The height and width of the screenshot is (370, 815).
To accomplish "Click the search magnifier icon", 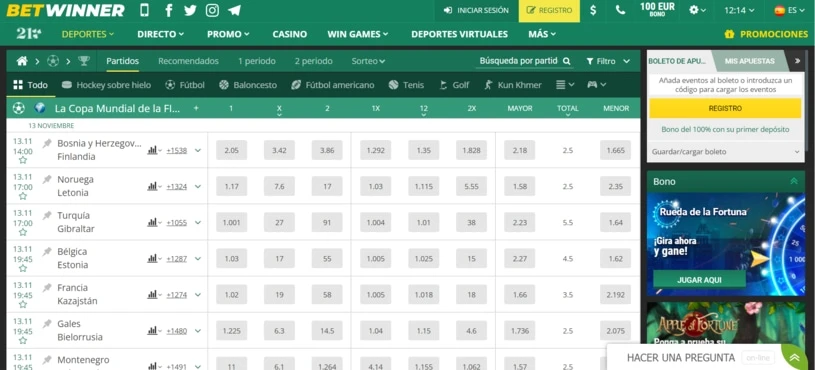I will click(567, 61).
